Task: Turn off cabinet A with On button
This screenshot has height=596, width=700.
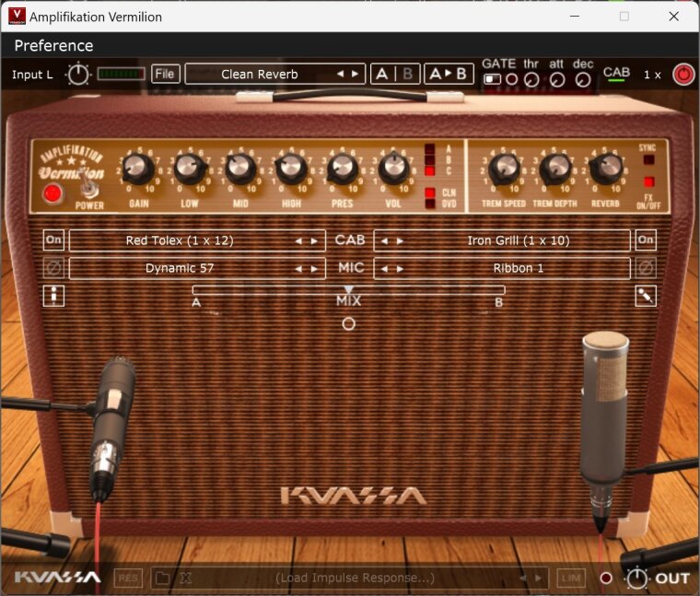Action: [53, 240]
